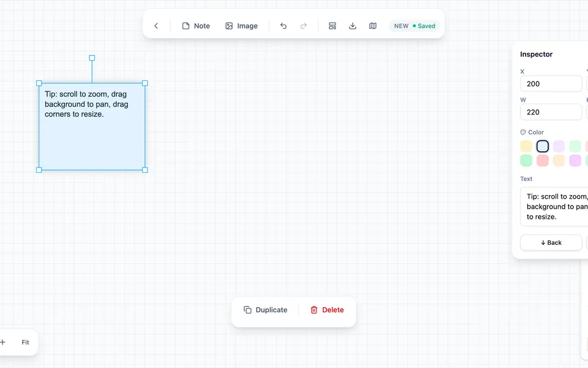Viewport: 588px width, 368px height.
Task: Click the note's bottom-right corner handle
Action: tap(145, 170)
